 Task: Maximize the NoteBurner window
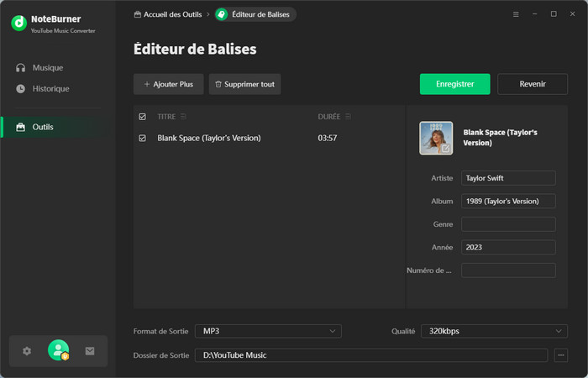pos(554,14)
